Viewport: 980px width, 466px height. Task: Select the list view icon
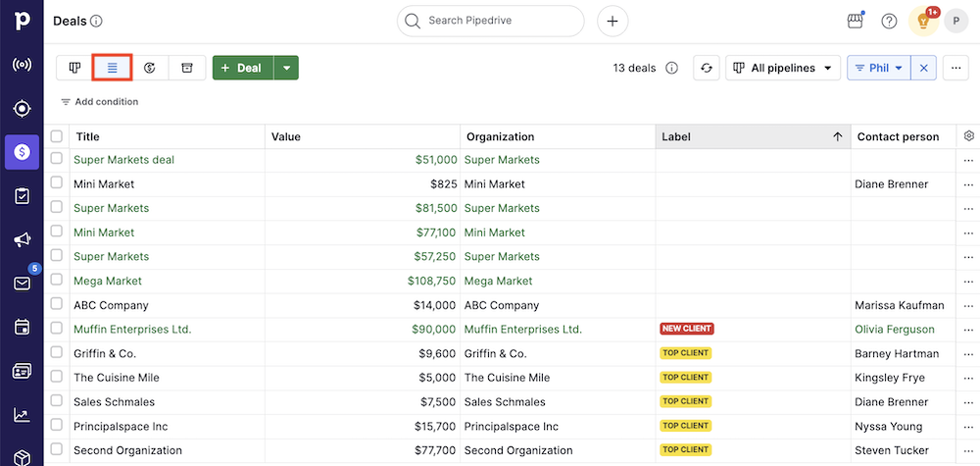[112, 68]
